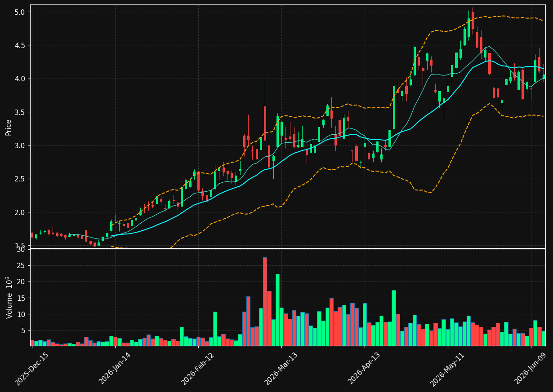The height and width of the screenshot is (392, 553).
Task: Select the "Volume 10⁶" axis title
Action: pos(9,297)
